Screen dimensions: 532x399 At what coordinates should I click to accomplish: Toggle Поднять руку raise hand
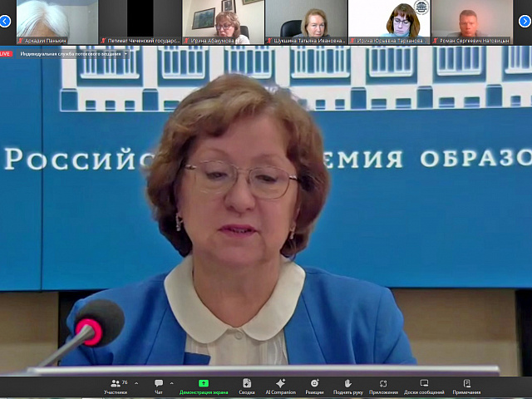tap(347, 383)
